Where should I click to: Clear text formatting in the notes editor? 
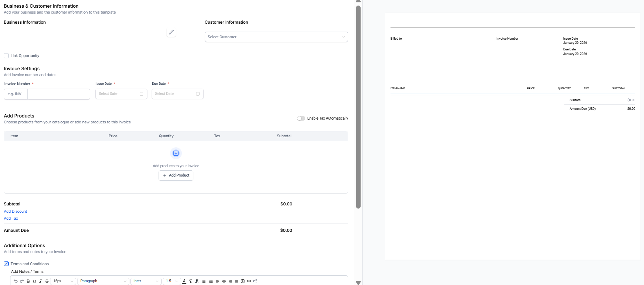pos(191,281)
